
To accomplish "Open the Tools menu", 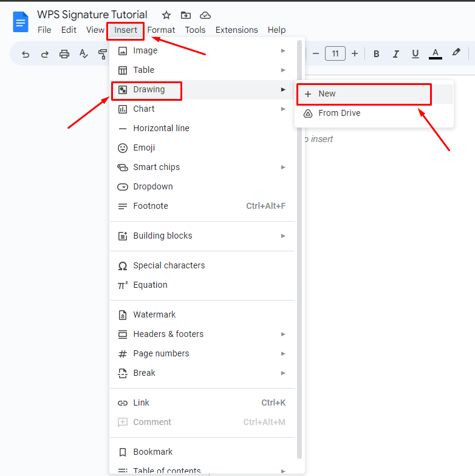I will click(196, 30).
